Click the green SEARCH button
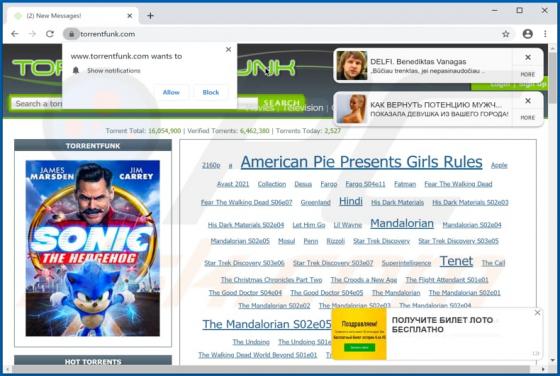 pyautogui.click(x=281, y=102)
